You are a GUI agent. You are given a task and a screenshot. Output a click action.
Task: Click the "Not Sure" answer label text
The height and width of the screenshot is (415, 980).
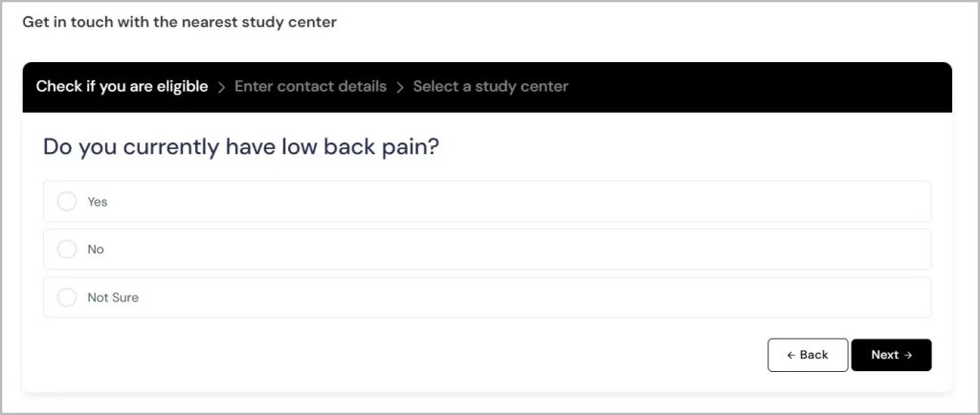pyautogui.click(x=113, y=297)
